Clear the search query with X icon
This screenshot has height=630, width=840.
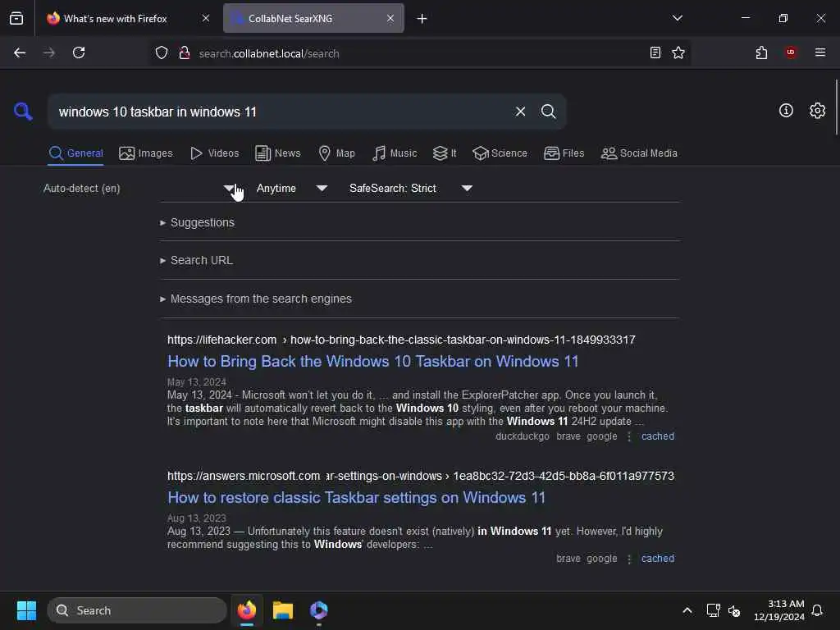[520, 112]
